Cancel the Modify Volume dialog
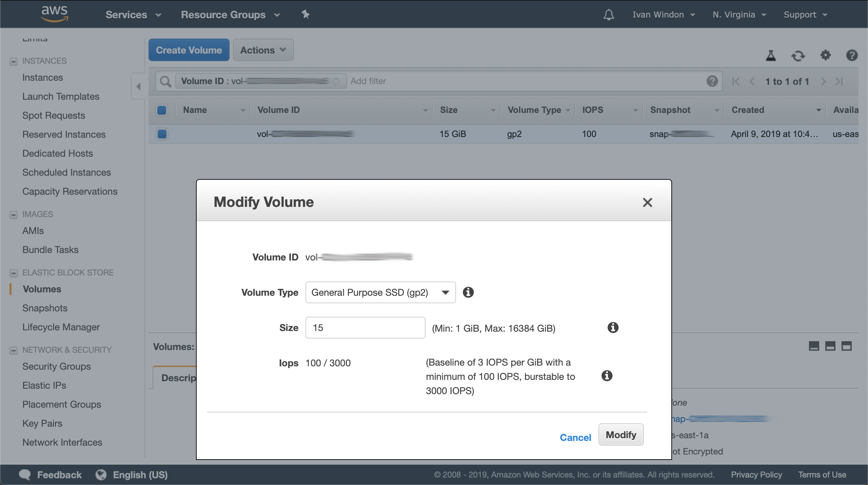The width and height of the screenshot is (868, 485). click(x=575, y=438)
